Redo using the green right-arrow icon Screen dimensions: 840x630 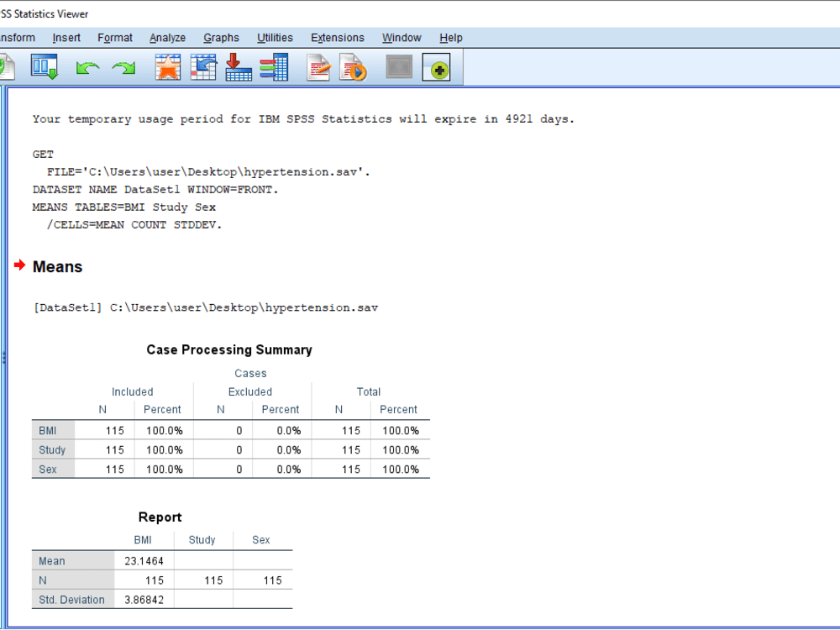123,68
